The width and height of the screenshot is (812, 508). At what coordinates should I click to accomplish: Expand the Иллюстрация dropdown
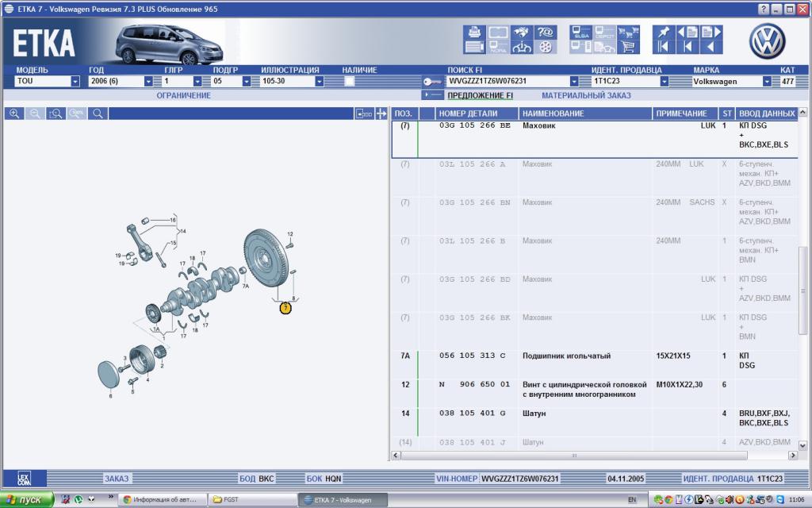tap(320, 82)
